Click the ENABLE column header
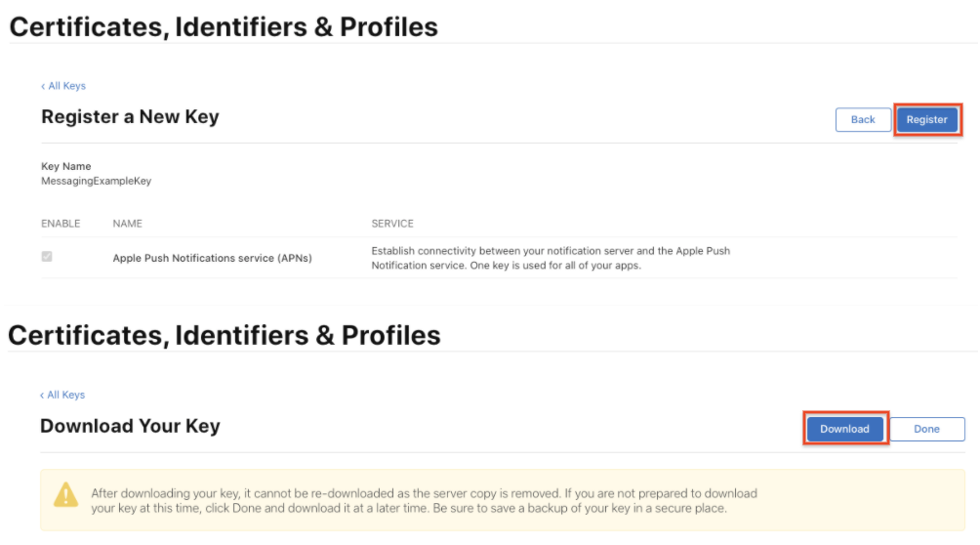980x545 pixels. coord(61,224)
